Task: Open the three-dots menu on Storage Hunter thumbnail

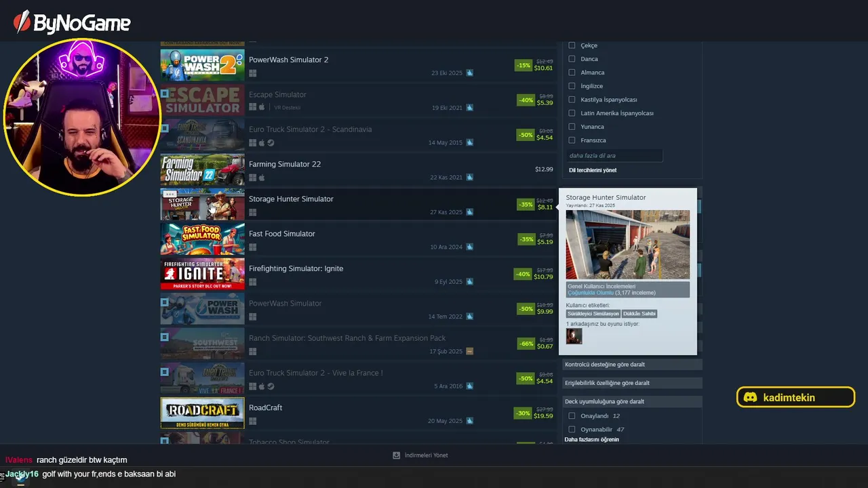Action: click(x=170, y=194)
